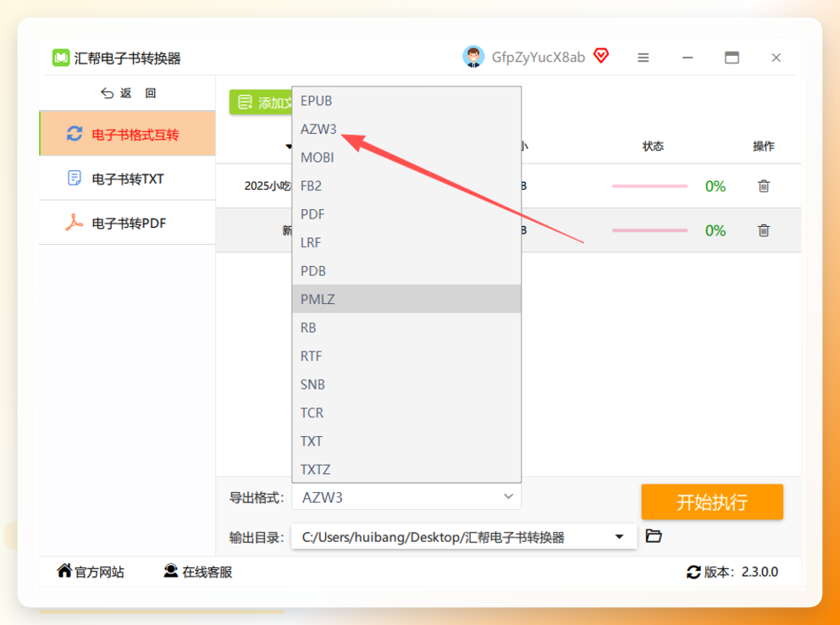Pick LRF in the format dropdown

(x=406, y=242)
